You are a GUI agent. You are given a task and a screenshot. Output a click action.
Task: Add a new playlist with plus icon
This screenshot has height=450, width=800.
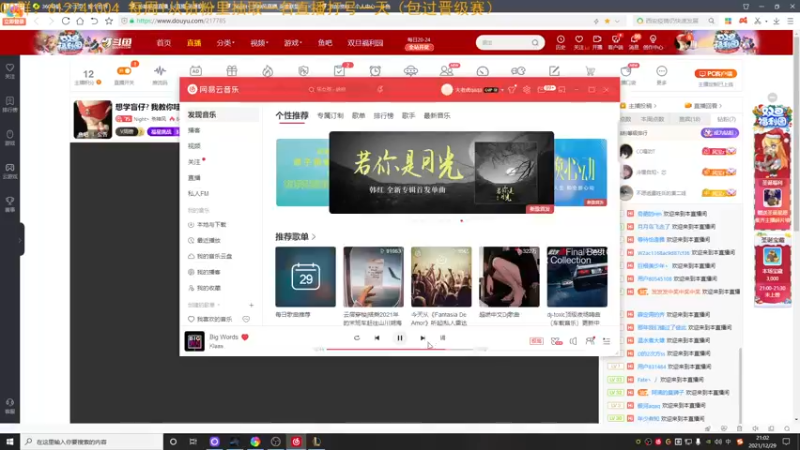pyautogui.click(x=251, y=305)
